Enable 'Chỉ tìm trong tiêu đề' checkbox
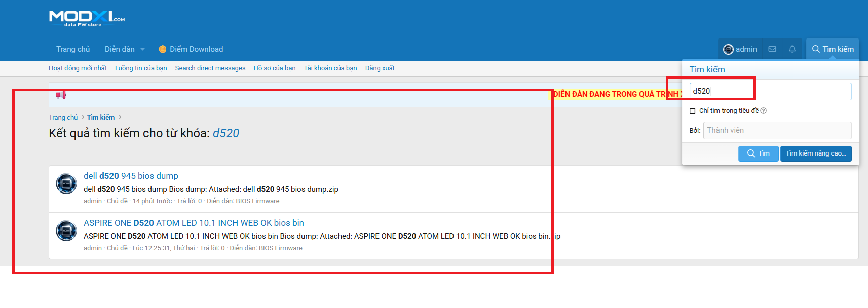 pos(693,111)
